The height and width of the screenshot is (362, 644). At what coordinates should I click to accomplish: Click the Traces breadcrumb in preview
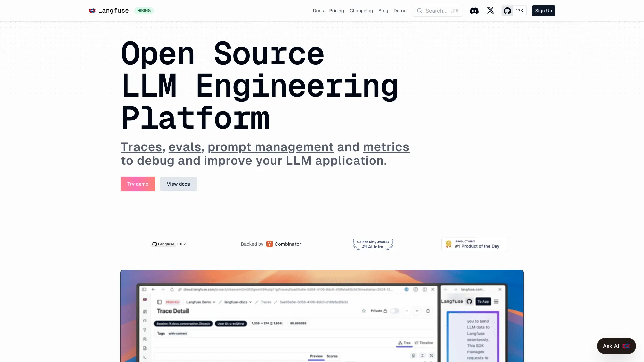click(266, 302)
